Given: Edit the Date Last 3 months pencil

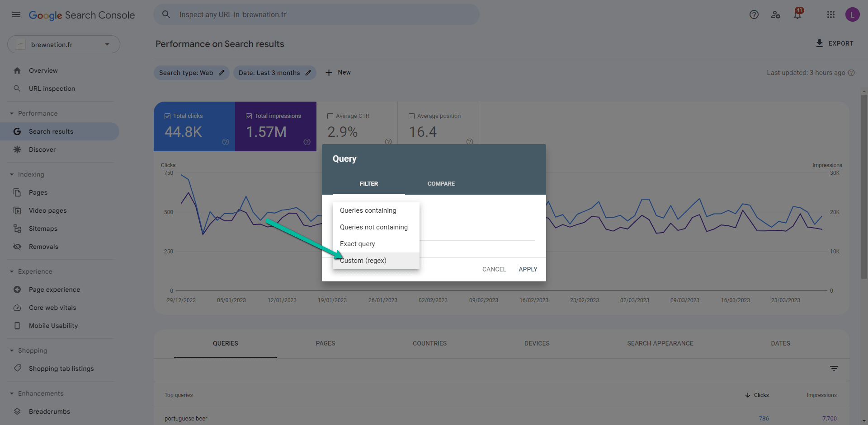Looking at the screenshot, I should [308, 73].
